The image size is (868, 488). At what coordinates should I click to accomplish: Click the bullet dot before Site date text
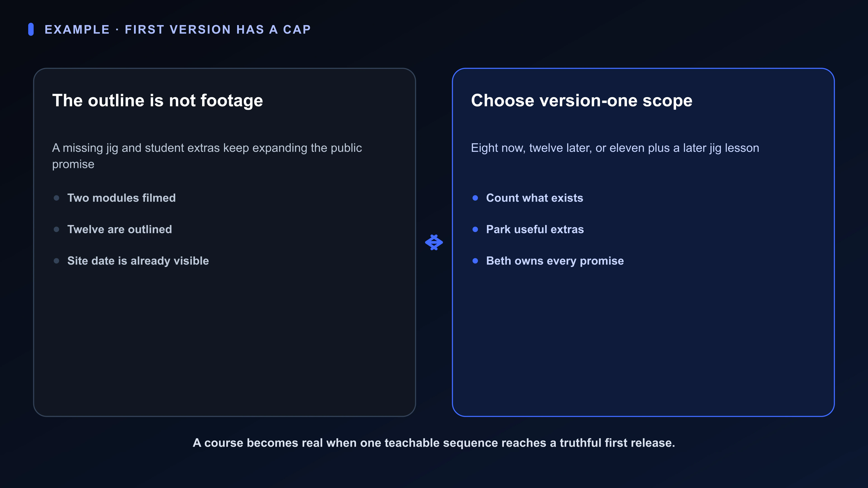click(x=57, y=261)
